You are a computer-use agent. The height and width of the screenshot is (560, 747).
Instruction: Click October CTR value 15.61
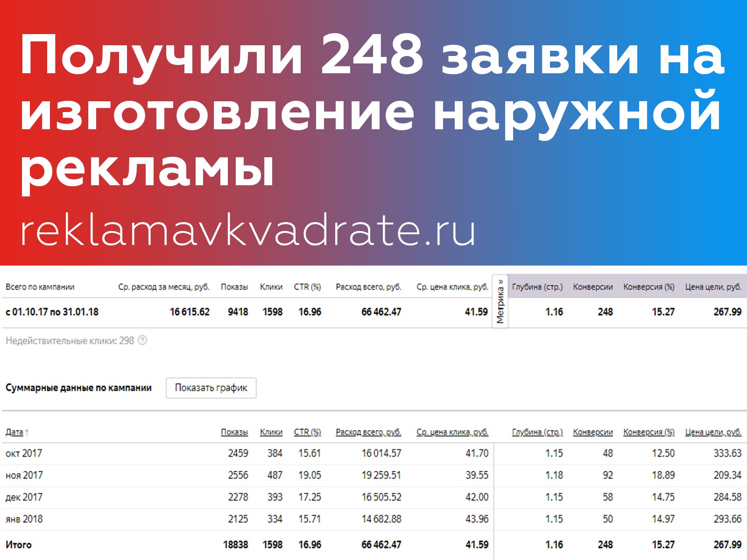(x=310, y=453)
